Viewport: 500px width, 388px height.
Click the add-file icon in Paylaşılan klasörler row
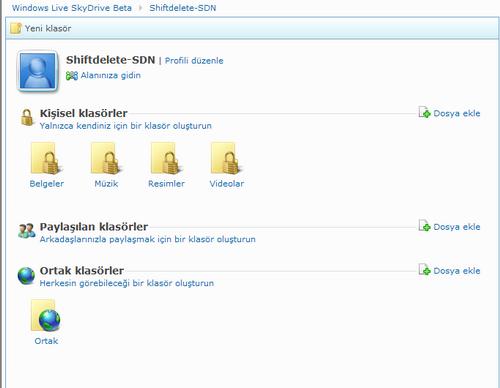point(424,226)
